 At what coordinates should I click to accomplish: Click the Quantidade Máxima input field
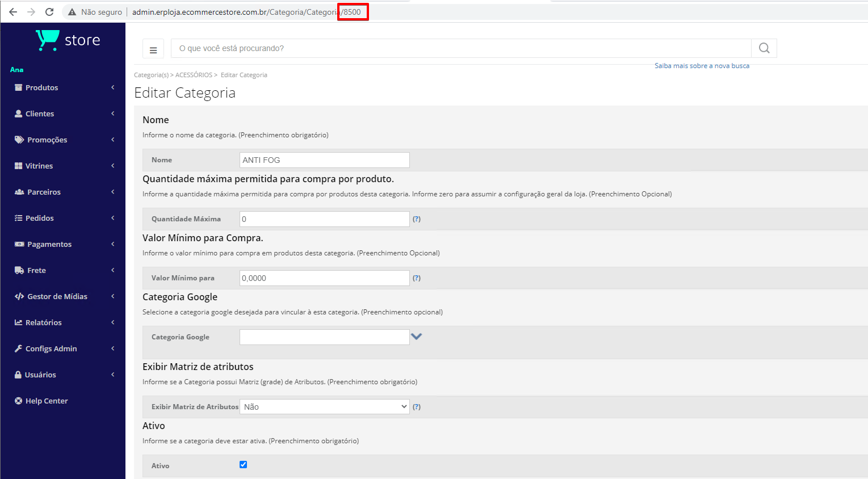tap(325, 219)
